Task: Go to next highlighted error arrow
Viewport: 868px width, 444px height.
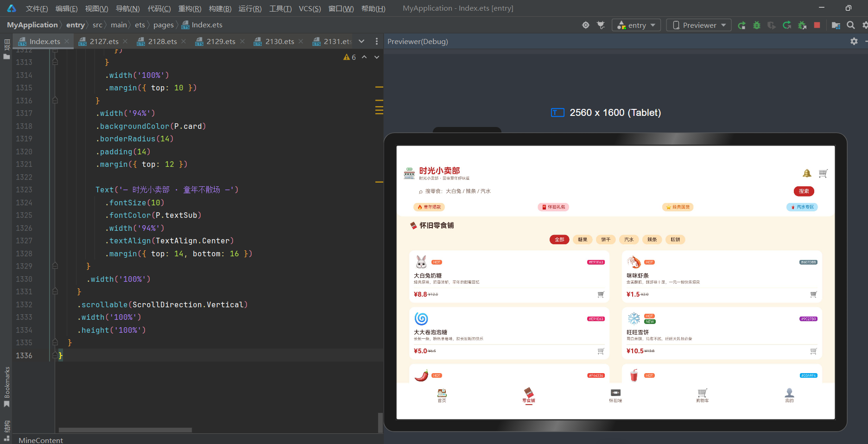Action: point(377,57)
